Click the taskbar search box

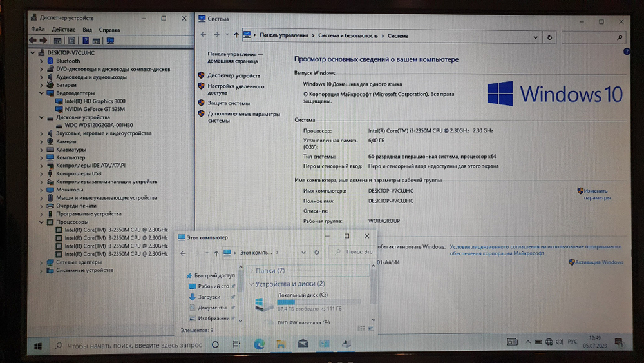click(x=128, y=346)
